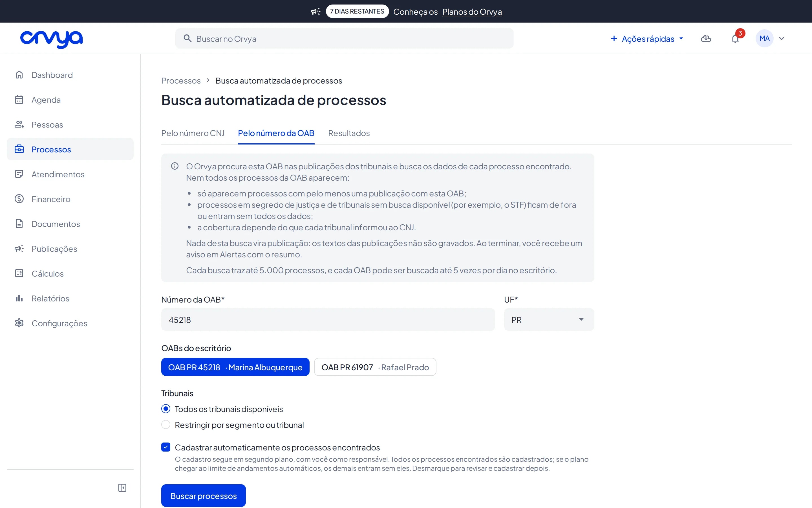
Task: Click Buscar processos button
Action: [x=204, y=496]
